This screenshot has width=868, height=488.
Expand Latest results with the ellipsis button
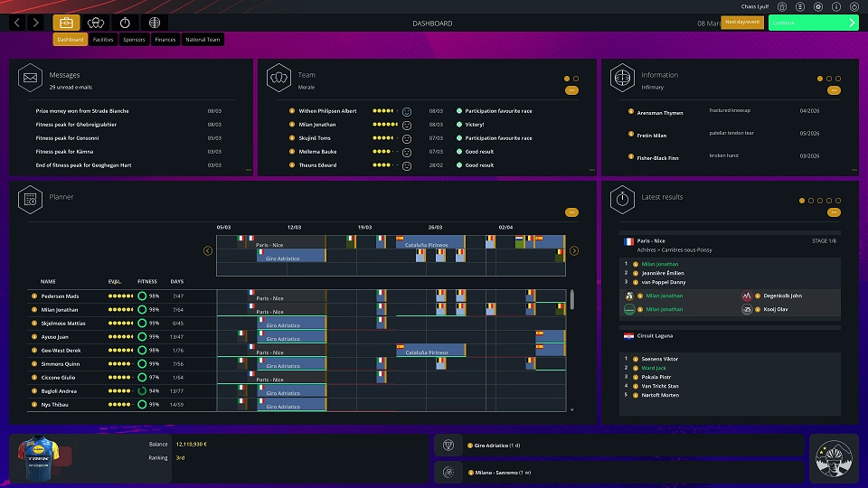point(834,212)
